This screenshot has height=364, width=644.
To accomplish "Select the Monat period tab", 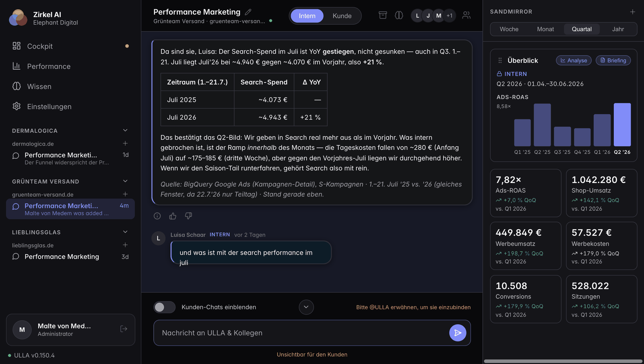I will 545,29.
